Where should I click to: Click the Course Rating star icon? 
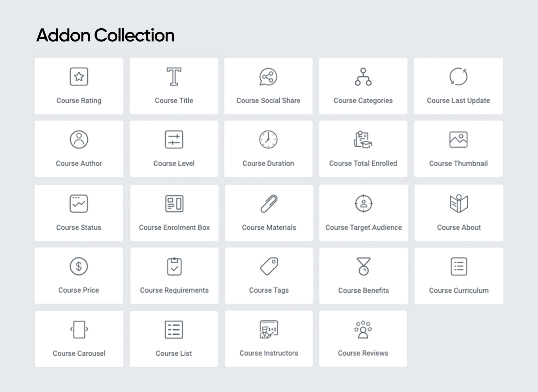coord(79,76)
